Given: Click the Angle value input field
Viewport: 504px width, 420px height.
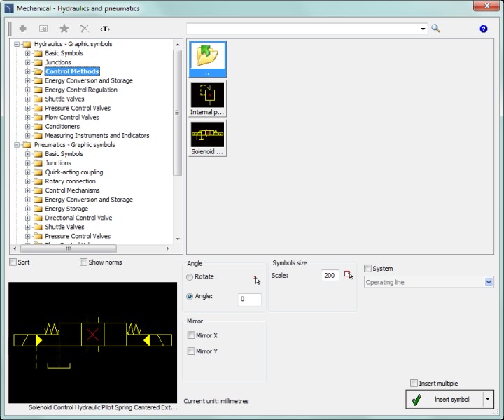Looking at the screenshot, I should click(x=249, y=299).
